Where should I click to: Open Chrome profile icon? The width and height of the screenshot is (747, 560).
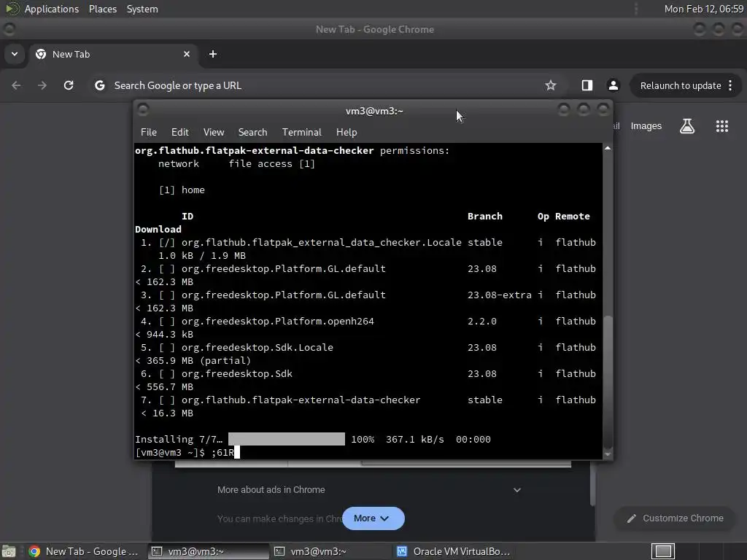click(x=613, y=85)
